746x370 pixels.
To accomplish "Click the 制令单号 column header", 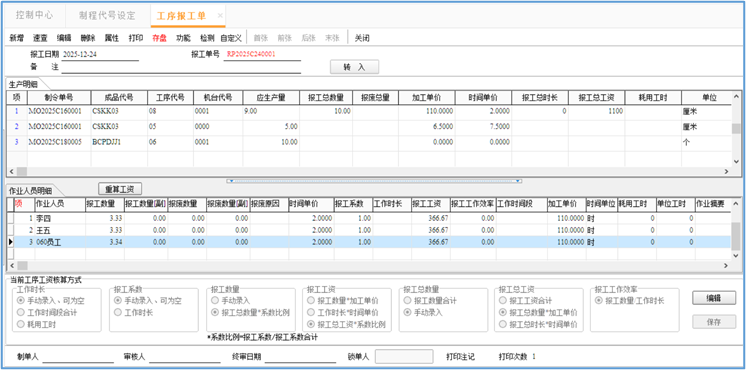I will 59,97.
